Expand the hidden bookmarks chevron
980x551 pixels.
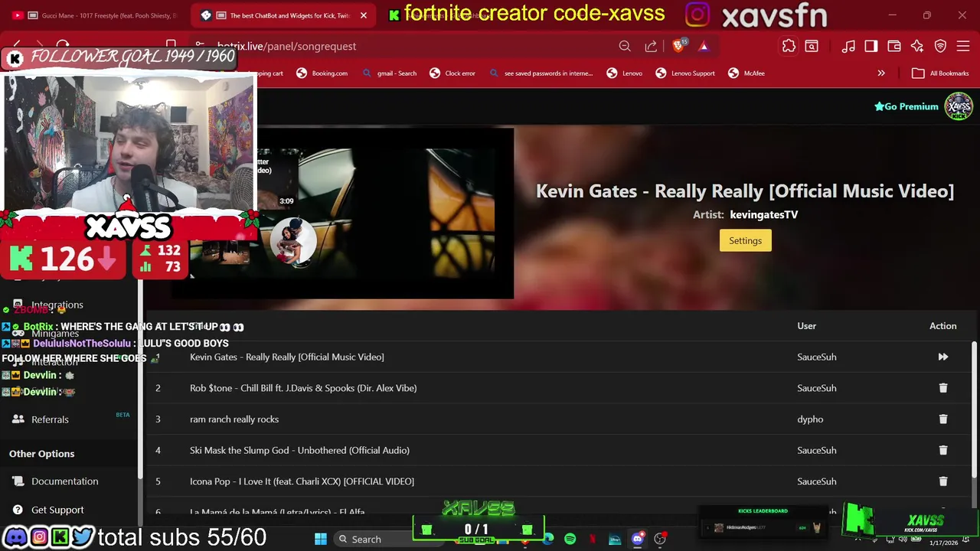[x=881, y=73]
